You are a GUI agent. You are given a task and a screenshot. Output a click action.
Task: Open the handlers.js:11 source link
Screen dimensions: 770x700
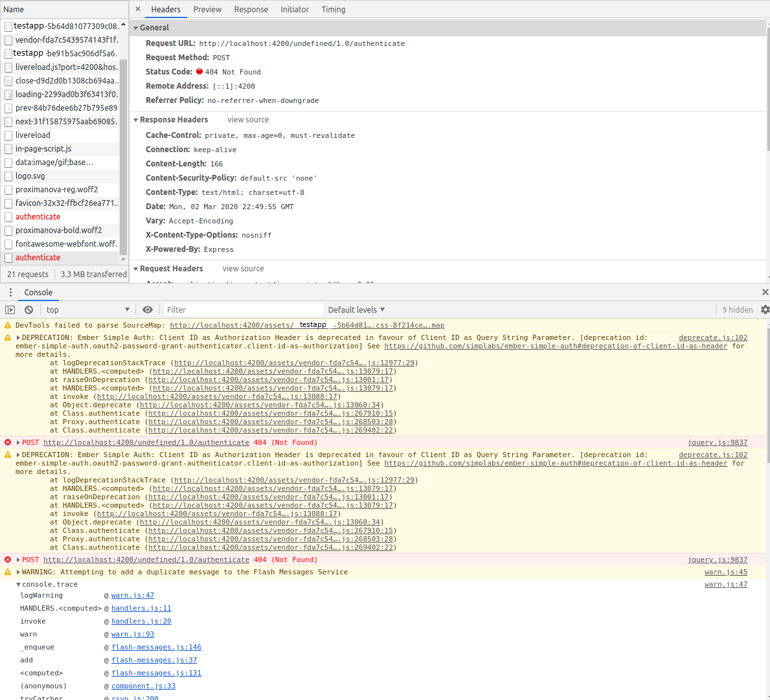click(x=141, y=608)
